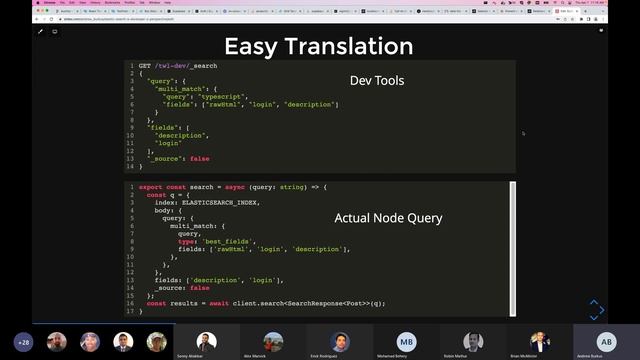Open the Edit menu
The width and height of the screenshot is (640, 360).
pyautogui.click(x=72, y=2)
